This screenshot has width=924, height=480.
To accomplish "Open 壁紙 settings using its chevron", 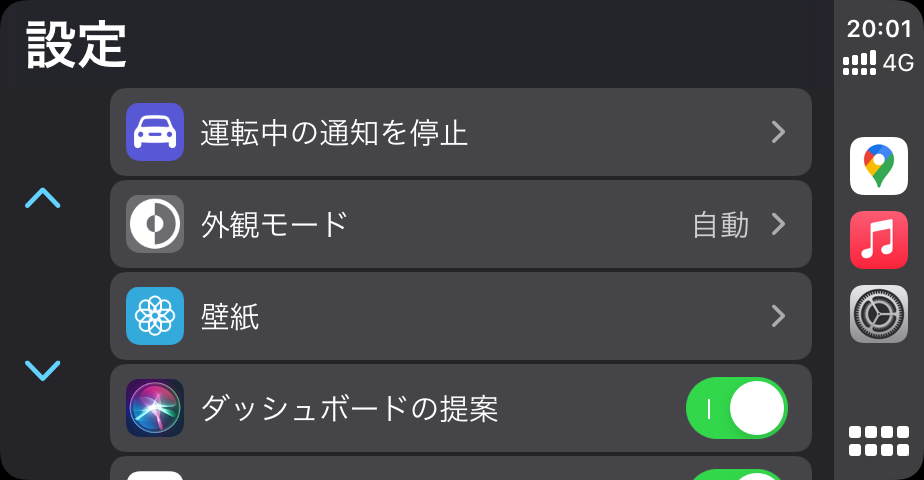I will 779,316.
